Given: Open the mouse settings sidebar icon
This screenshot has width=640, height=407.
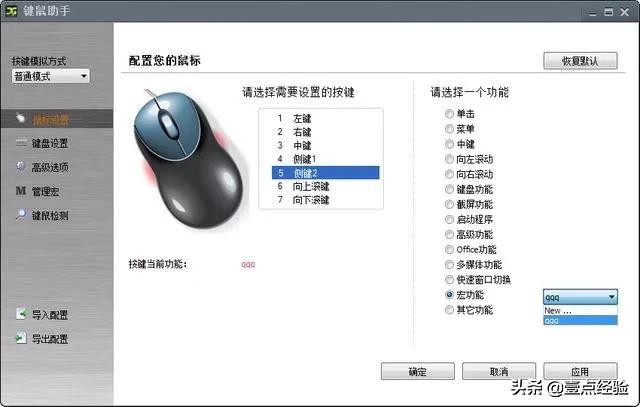Looking at the screenshot, I should point(20,118).
